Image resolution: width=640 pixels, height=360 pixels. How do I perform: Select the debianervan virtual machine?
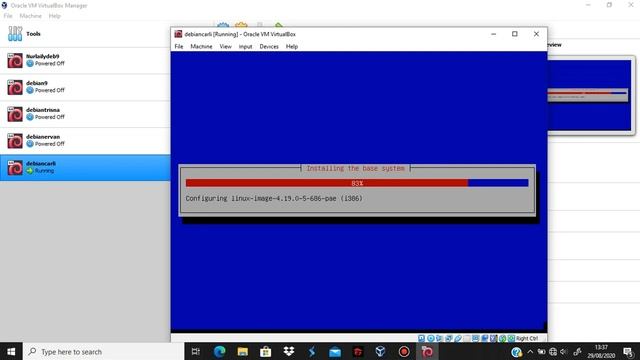(85, 141)
